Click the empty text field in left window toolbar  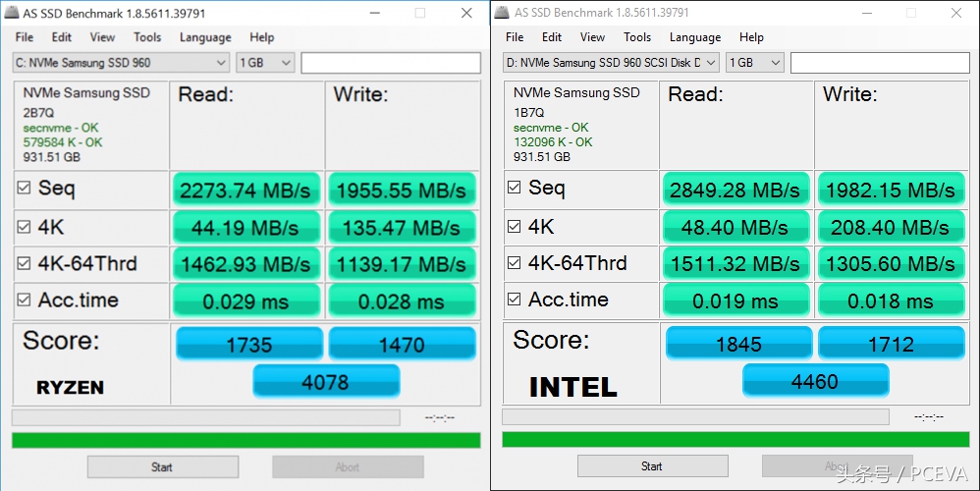pos(390,63)
